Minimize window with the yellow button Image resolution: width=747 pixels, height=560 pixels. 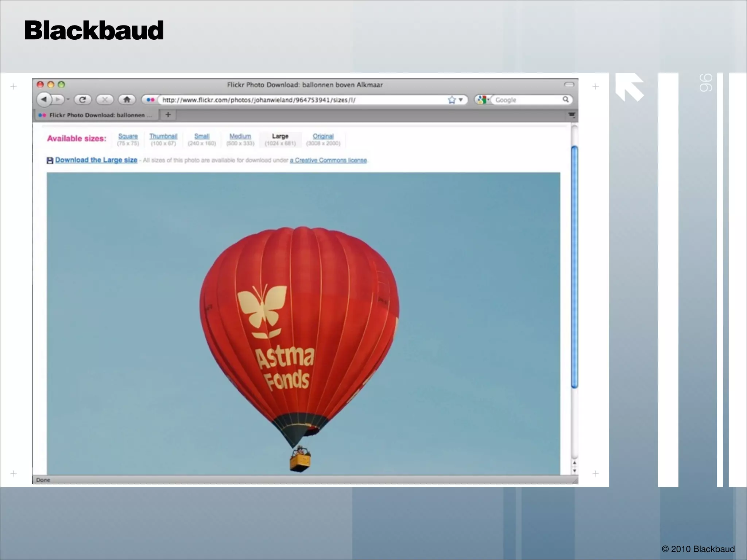[x=51, y=85]
